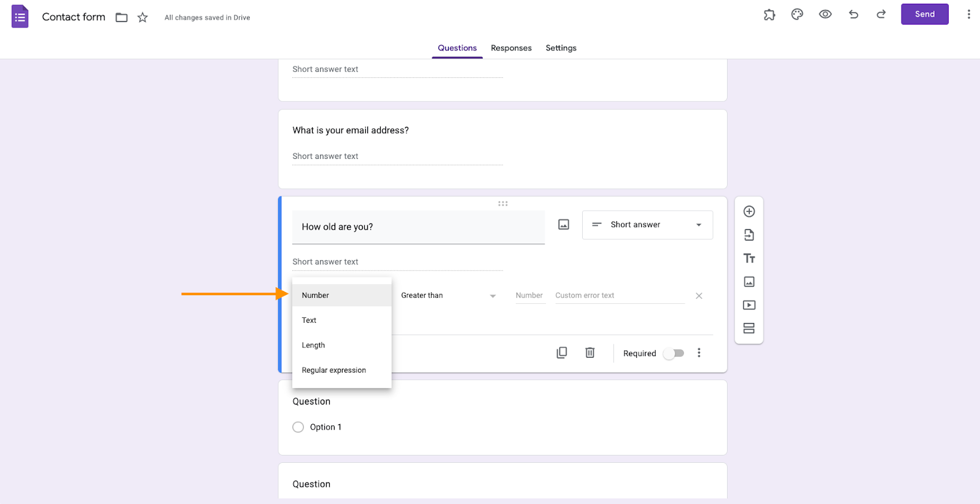Open the Short answer question type dropdown
This screenshot has width=980, height=504.
click(x=647, y=225)
